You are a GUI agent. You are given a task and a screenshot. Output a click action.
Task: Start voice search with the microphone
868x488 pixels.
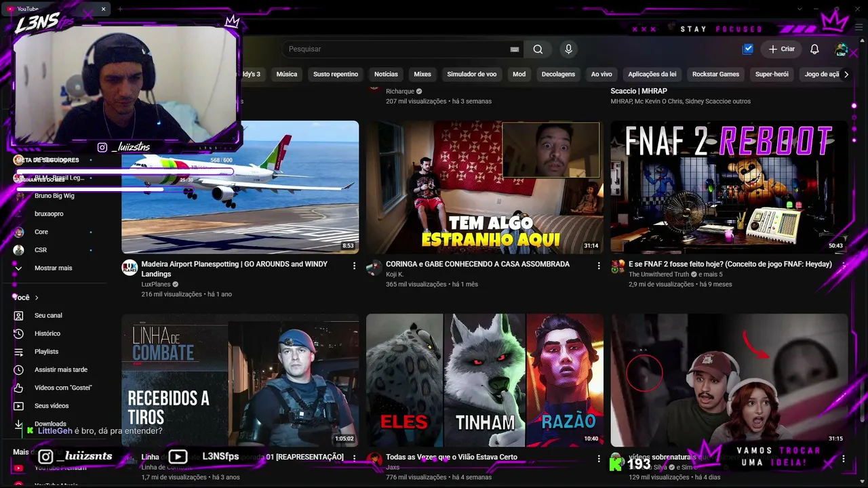(568, 49)
